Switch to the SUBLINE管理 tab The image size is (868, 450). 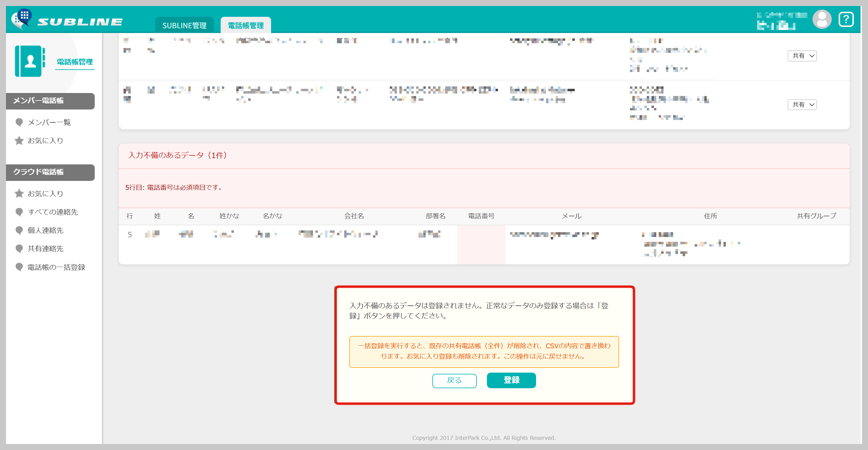pyautogui.click(x=184, y=25)
